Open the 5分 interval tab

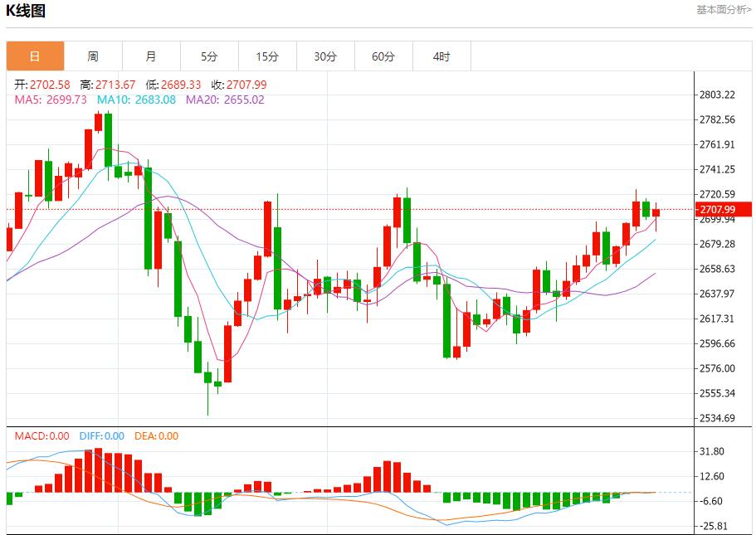[x=209, y=56]
